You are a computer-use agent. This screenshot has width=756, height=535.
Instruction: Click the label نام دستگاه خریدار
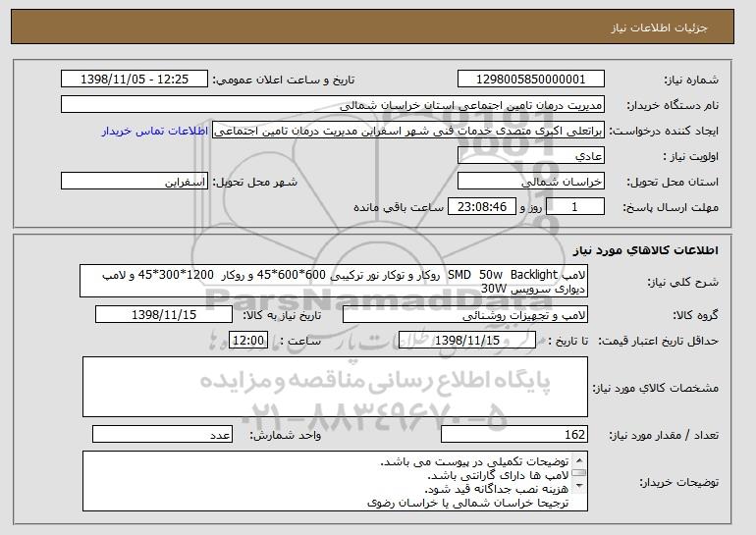pyautogui.click(x=673, y=105)
